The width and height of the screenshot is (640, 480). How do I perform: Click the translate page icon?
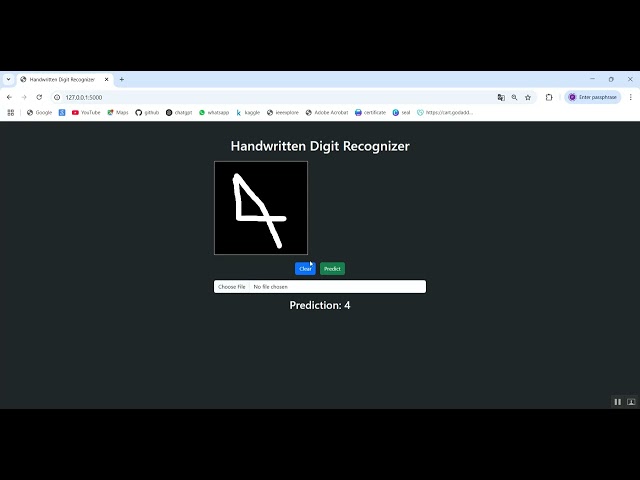(x=501, y=97)
